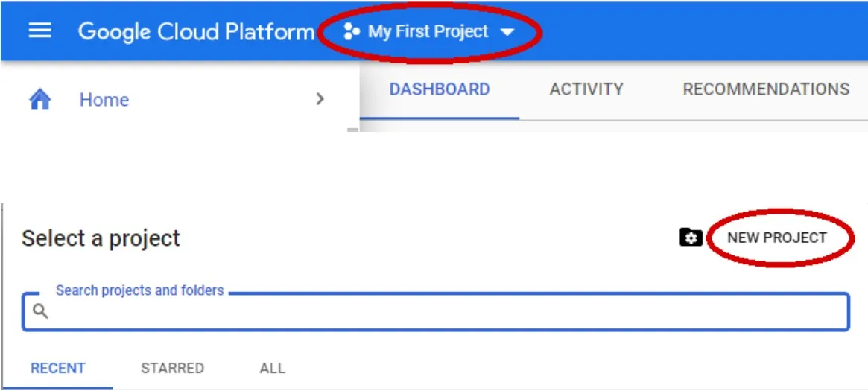The image size is (868, 391).
Task: Click the project hexagon dots icon
Action: point(352,31)
